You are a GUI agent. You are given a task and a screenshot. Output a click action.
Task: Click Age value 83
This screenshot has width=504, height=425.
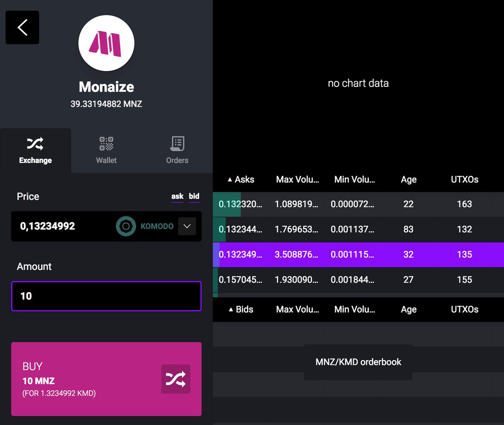pos(408,229)
